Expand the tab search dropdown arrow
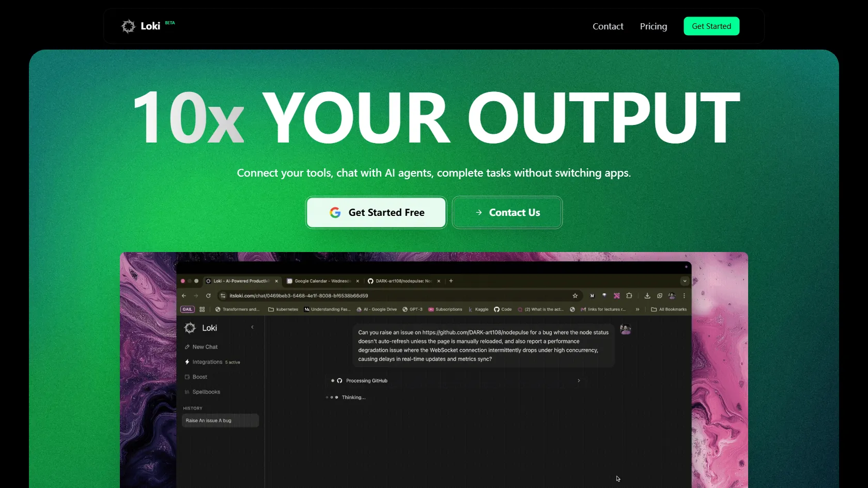The height and width of the screenshot is (488, 868). [x=685, y=281]
